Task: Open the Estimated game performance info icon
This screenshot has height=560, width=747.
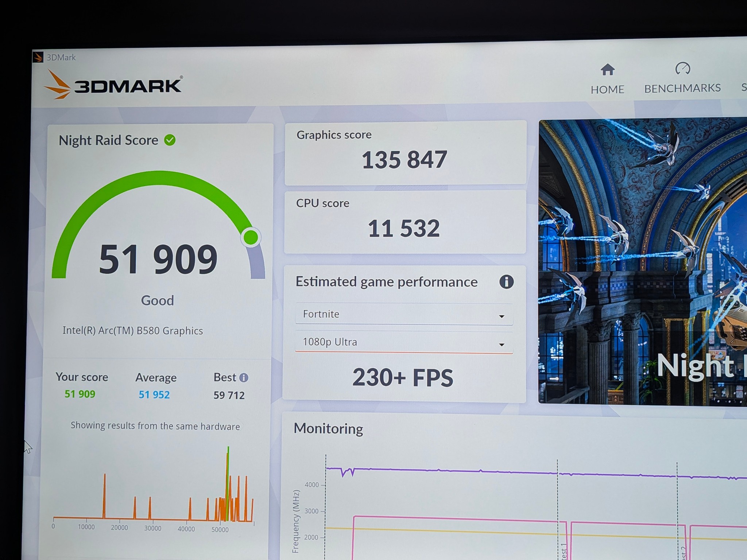Action: tap(506, 282)
